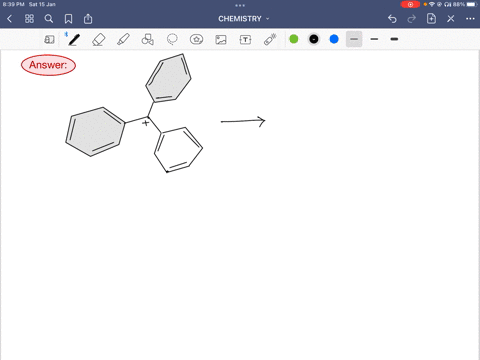The width and height of the screenshot is (480, 360).
Task: Choose the green pen color
Action: (x=294, y=39)
